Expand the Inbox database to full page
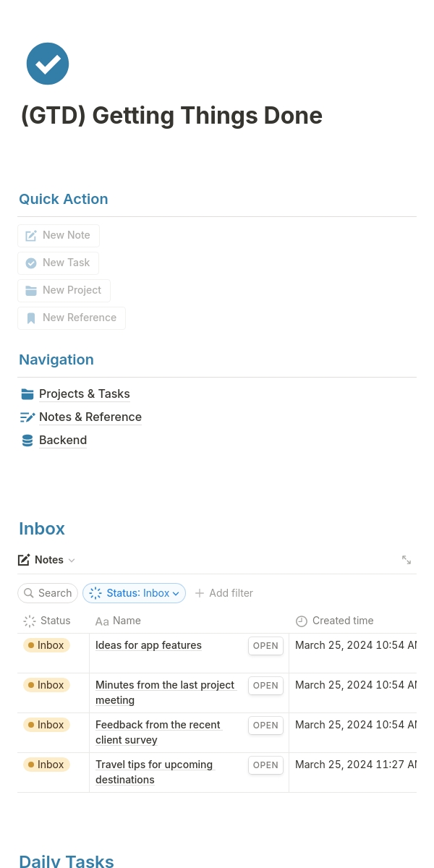Viewport: 434px width, 868px height. pyautogui.click(x=407, y=560)
